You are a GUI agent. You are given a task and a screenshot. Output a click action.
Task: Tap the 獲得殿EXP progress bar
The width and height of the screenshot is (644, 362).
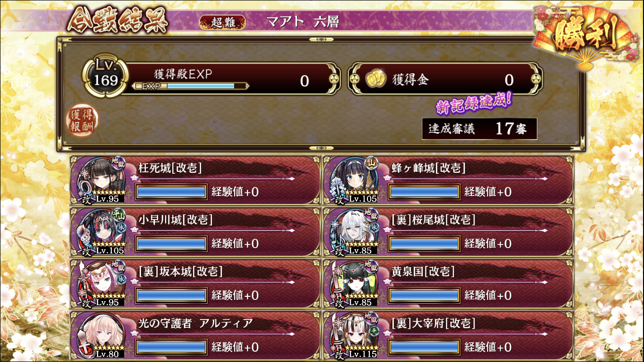tap(191, 86)
